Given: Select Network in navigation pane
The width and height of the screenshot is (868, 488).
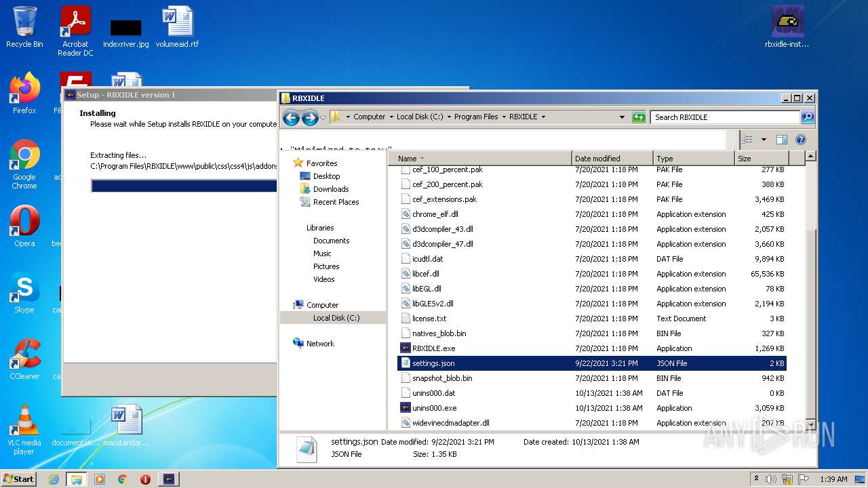Looking at the screenshot, I should pos(320,344).
